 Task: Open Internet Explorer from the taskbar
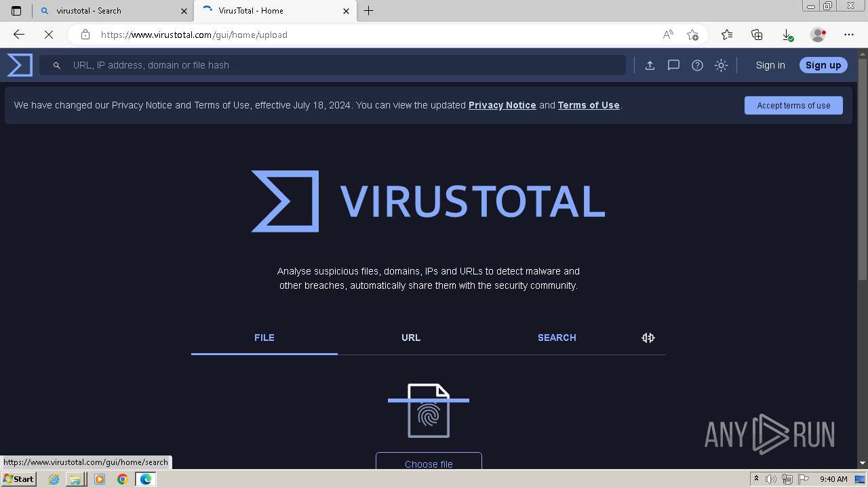pos(54,479)
